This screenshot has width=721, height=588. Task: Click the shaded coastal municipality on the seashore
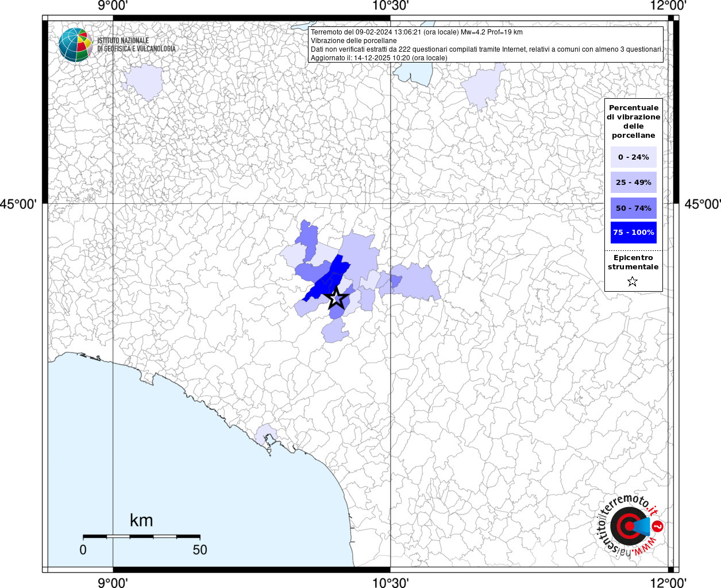point(266,434)
